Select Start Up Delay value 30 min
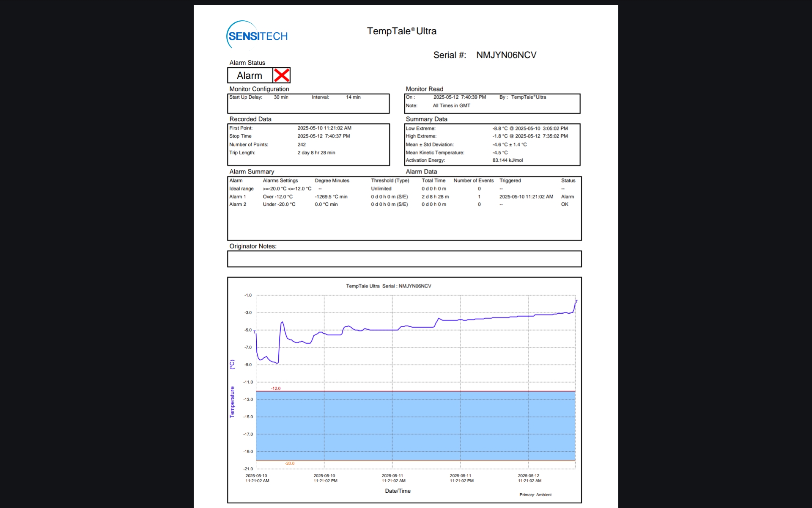Image resolution: width=812 pixels, height=508 pixels. 281,97
